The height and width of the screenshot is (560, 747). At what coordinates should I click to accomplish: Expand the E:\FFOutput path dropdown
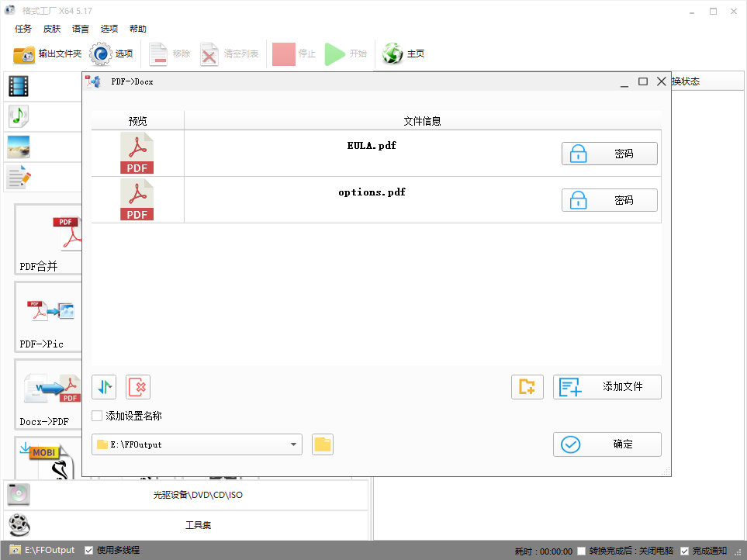tap(294, 444)
